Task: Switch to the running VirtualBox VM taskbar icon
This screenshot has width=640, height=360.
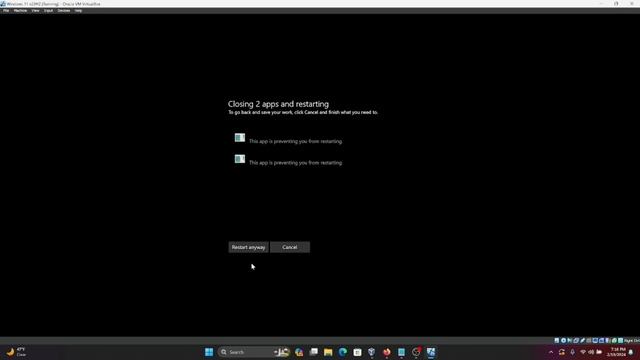Action: point(431,352)
